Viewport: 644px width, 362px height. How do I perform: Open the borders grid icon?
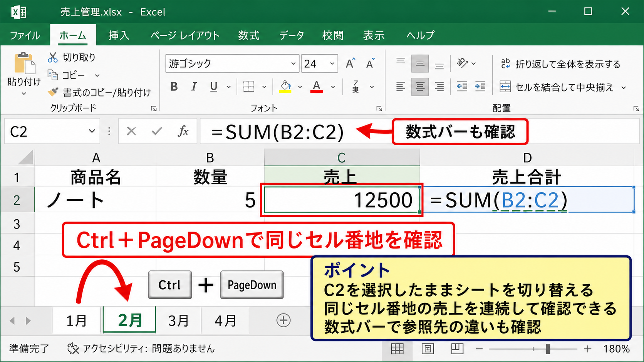[249, 86]
